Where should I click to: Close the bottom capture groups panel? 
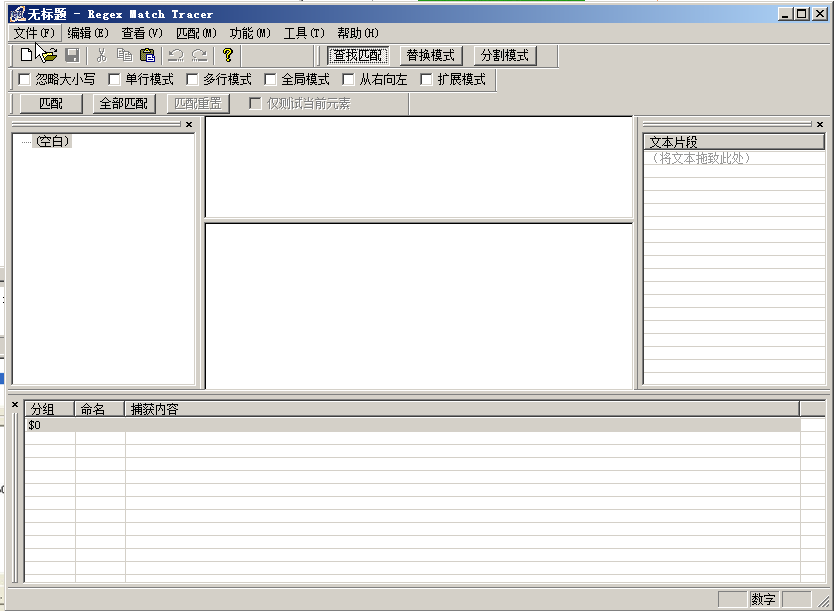(x=15, y=405)
